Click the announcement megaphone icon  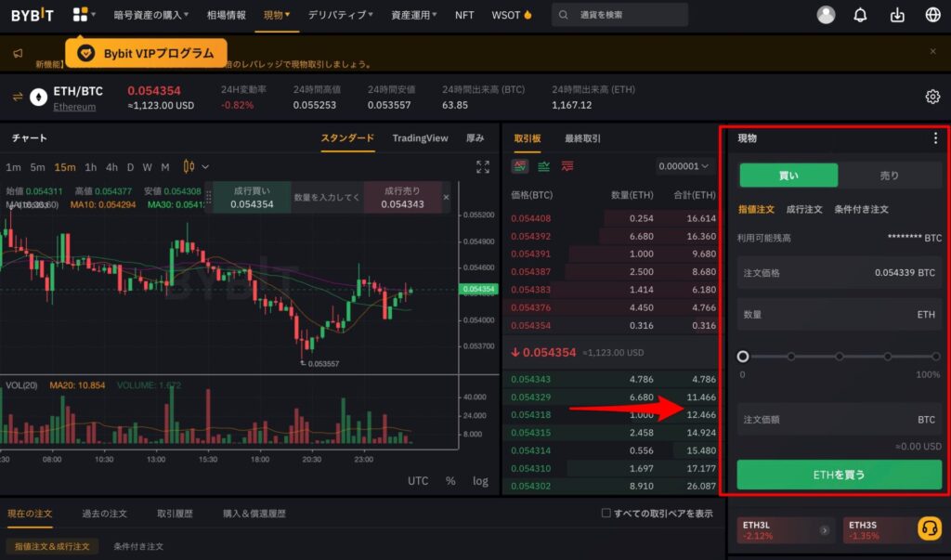pos(19,53)
